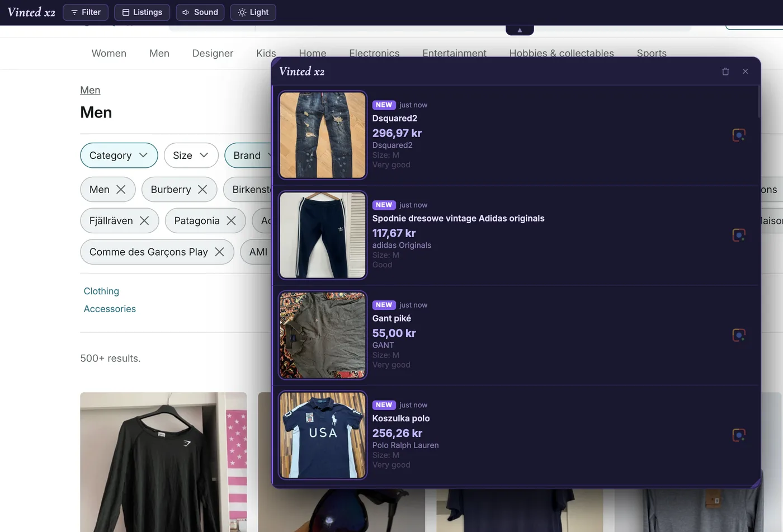Expand the Brand filter dropdown

click(249, 156)
